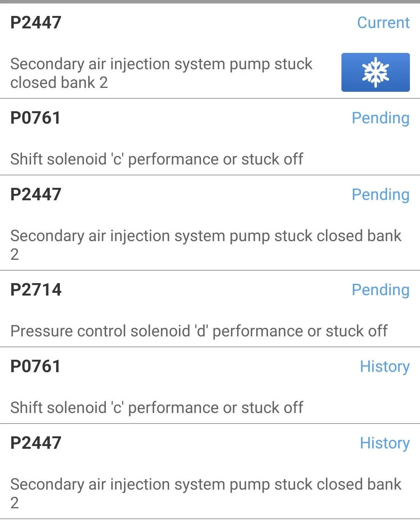The height and width of the screenshot is (525, 420).
Task: Open the Current P2447 fault description text
Action: pos(161,73)
